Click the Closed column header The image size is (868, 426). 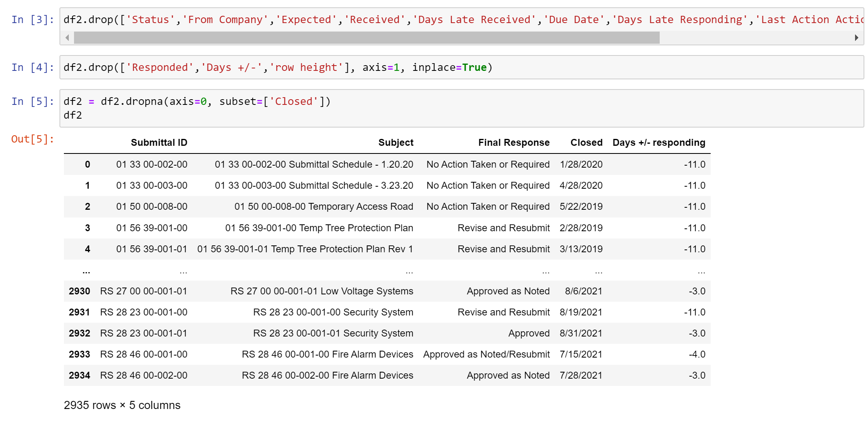(586, 143)
